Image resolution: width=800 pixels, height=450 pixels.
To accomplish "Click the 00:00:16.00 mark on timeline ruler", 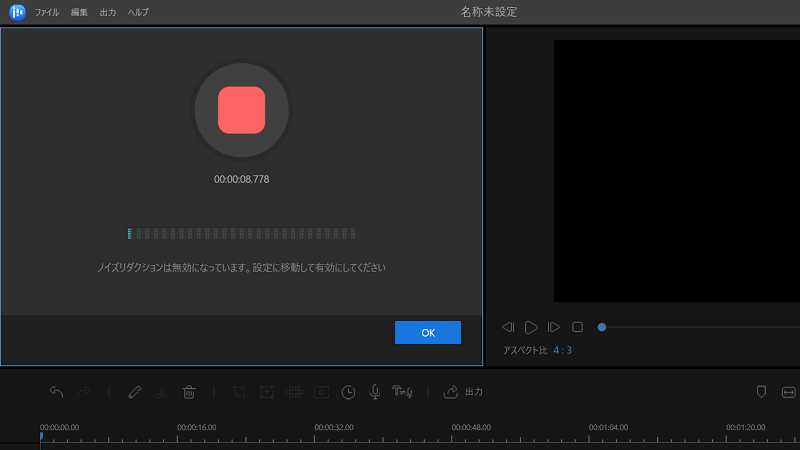I will (196, 428).
